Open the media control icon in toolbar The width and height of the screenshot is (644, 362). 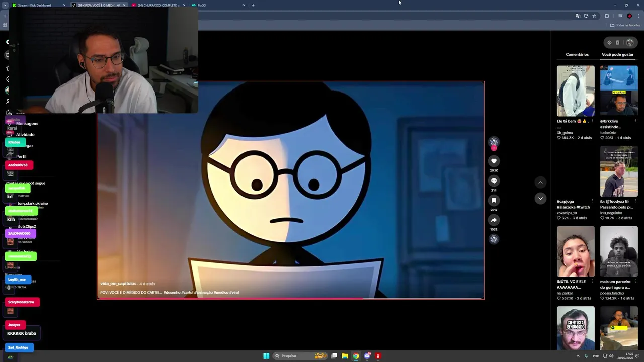[620, 16]
